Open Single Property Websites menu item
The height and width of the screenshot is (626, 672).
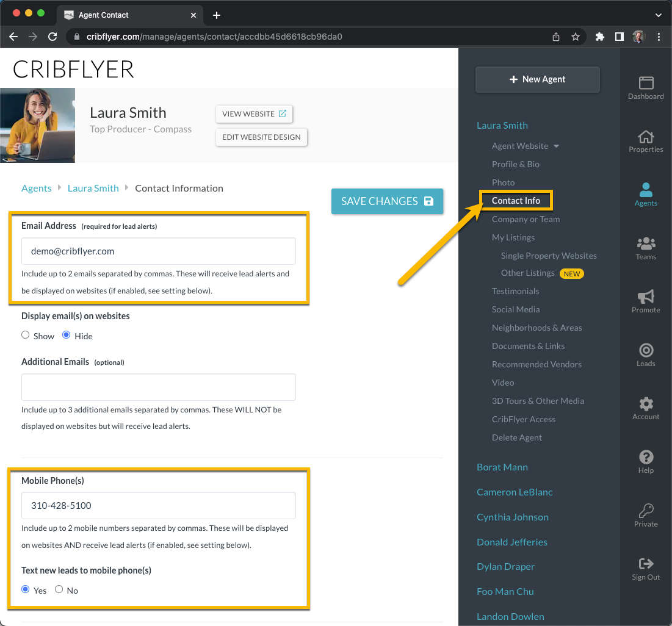549,256
